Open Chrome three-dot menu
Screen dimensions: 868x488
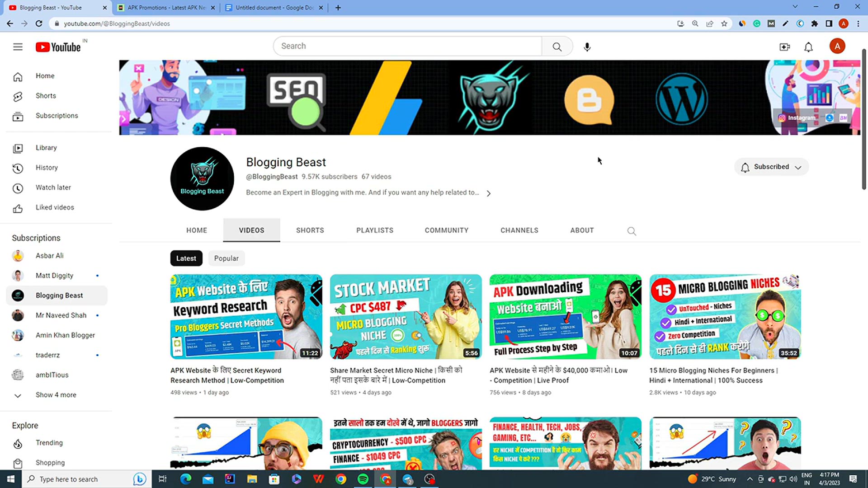858,23
